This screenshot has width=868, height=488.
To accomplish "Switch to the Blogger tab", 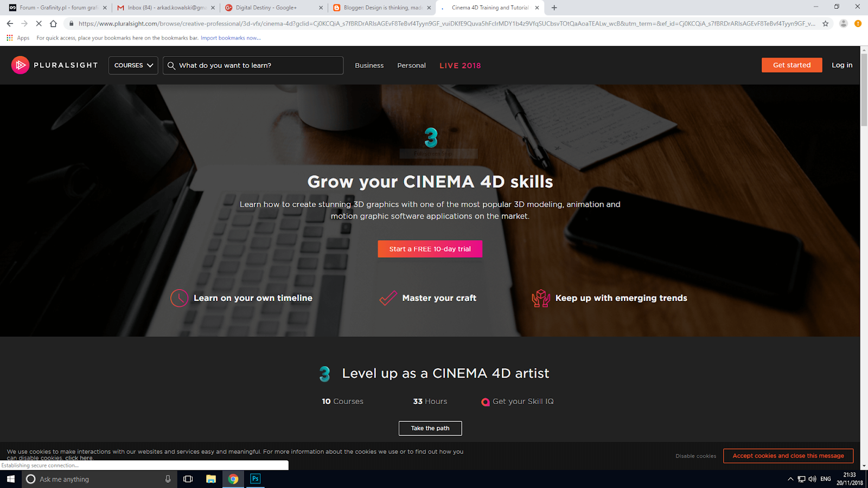I will tap(382, 8).
